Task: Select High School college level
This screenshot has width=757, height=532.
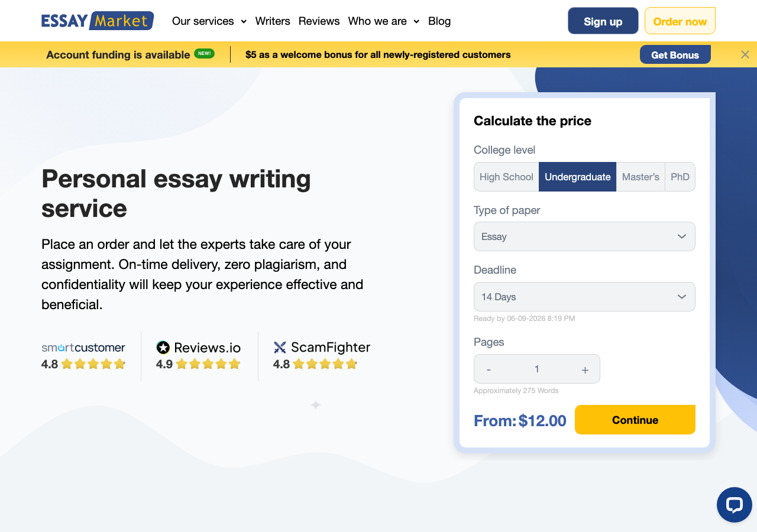Action: click(506, 177)
